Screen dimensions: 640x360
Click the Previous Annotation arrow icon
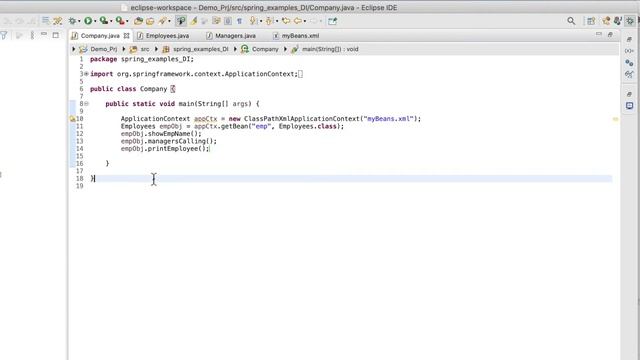pyautogui.click(x=269, y=20)
